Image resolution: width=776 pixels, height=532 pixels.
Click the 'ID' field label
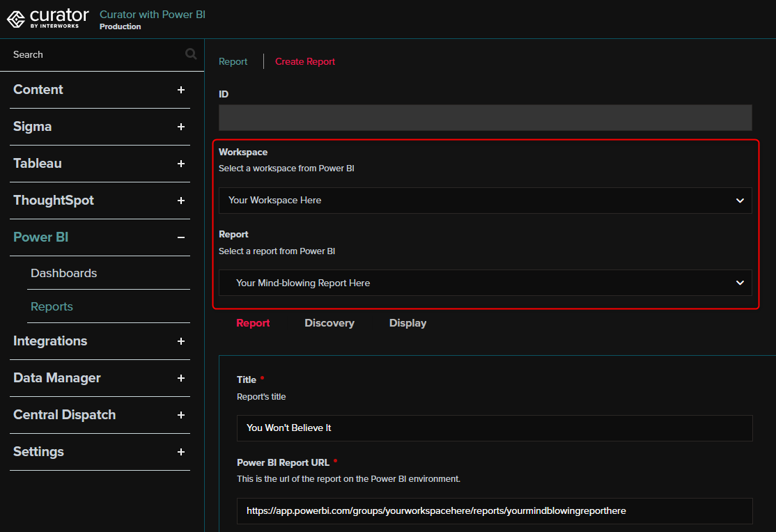(224, 94)
